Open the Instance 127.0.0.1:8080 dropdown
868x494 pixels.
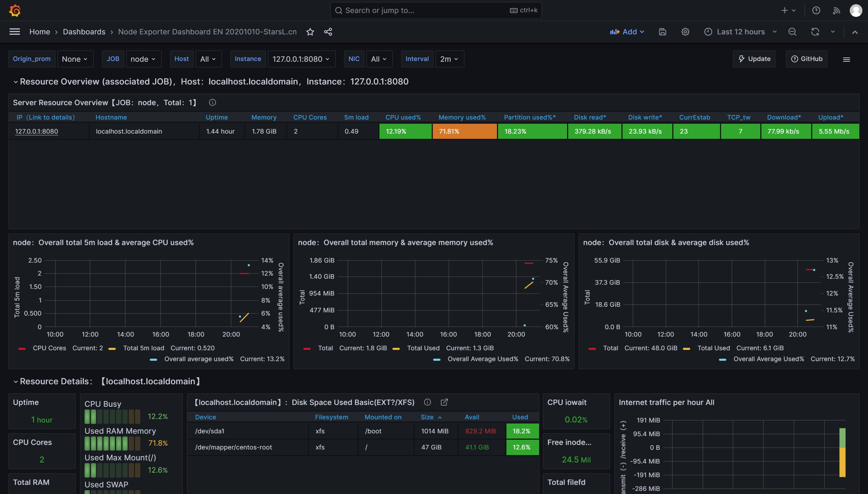(x=301, y=59)
